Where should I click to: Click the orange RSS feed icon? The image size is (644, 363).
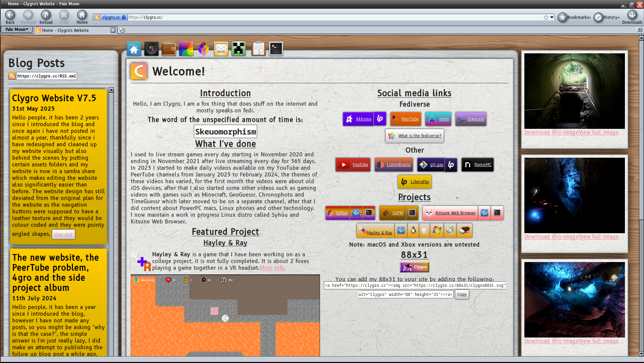click(12, 76)
